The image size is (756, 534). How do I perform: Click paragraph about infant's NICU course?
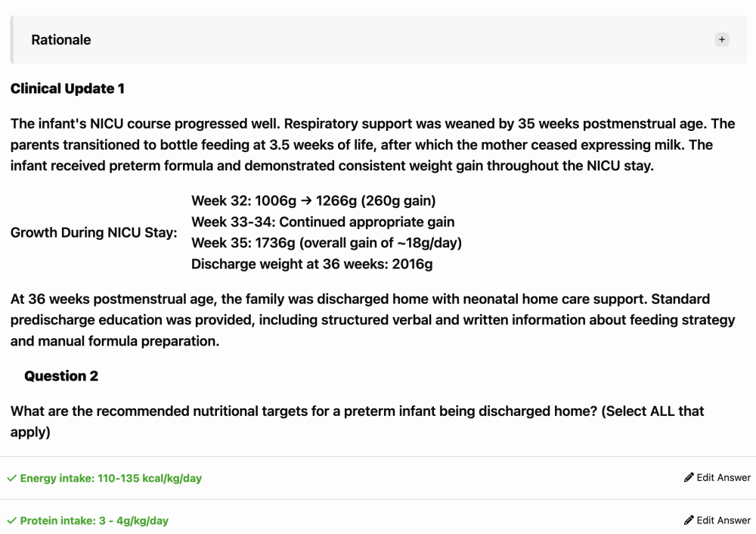point(373,144)
